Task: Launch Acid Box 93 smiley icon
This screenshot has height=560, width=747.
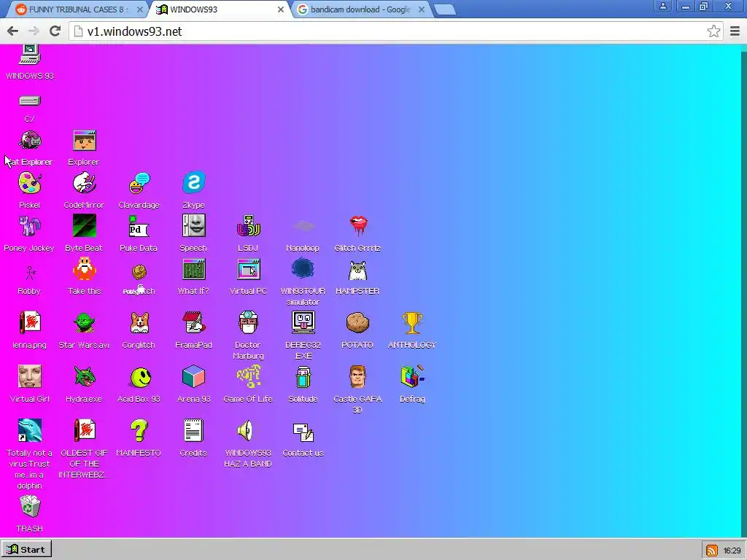Action: [141, 378]
